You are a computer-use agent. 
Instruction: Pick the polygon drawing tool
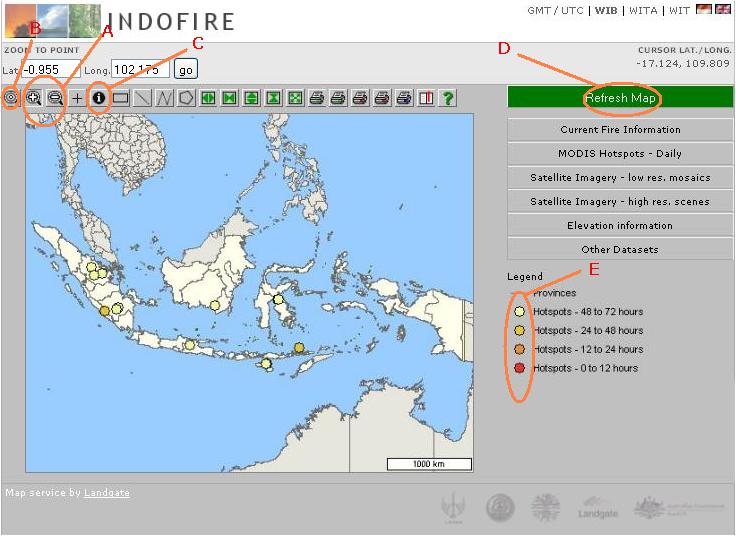click(x=185, y=98)
